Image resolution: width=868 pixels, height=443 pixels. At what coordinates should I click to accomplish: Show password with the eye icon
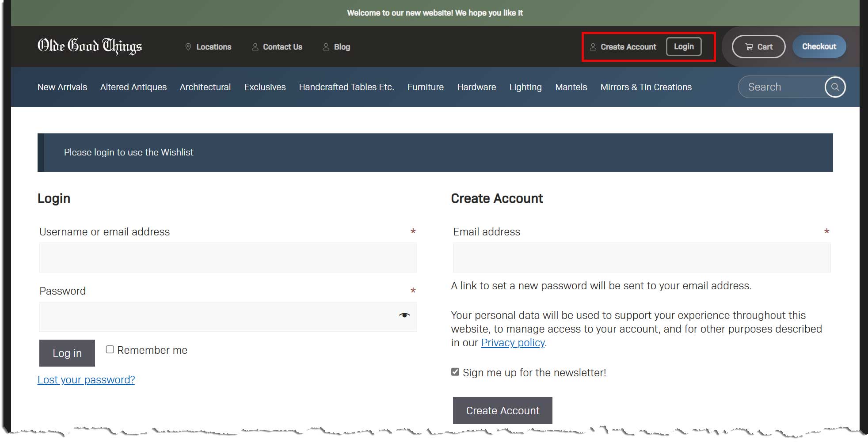[404, 315]
